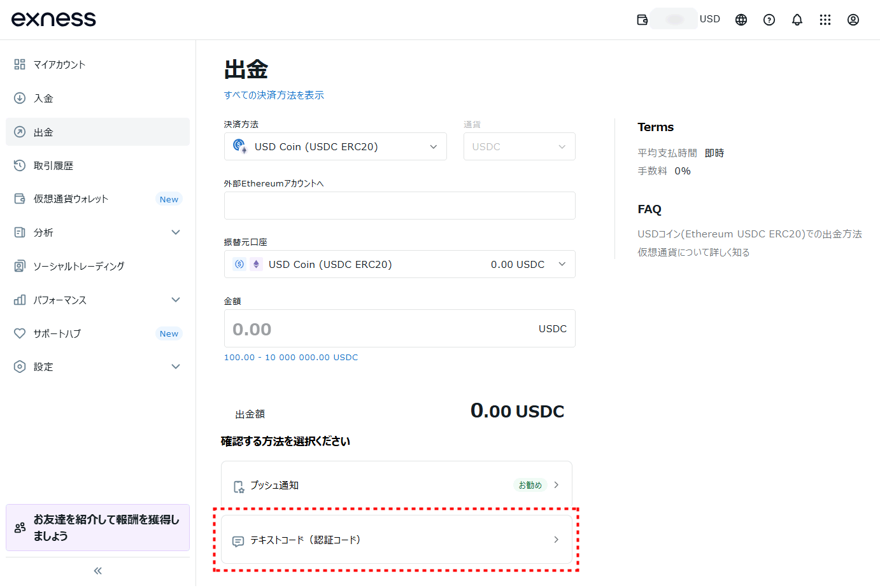This screenshot has height=588, width=880.
Task: Click the サポートハブ heart icon
Action: click(20, 333)
